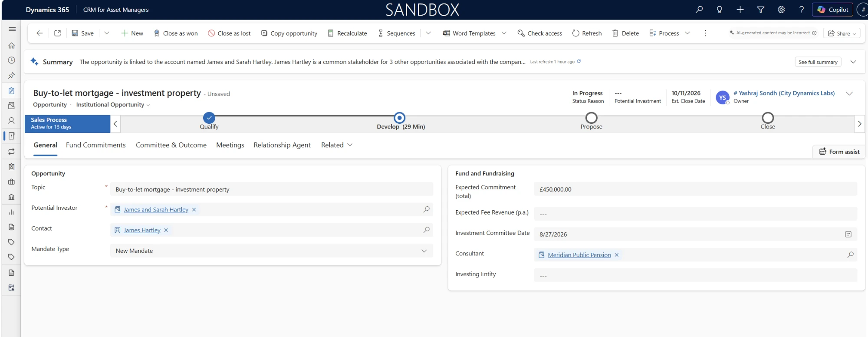Viewport: 868px width, 337px height.
Task: Open the Share button
Action: coord(842,33)
